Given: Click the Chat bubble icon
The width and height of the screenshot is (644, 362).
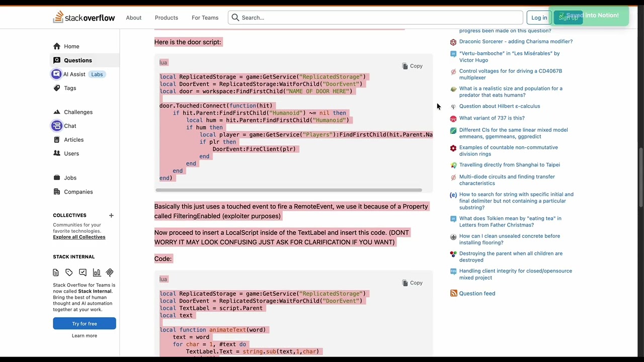Looking at the screenshot, I should coord(56,126).
